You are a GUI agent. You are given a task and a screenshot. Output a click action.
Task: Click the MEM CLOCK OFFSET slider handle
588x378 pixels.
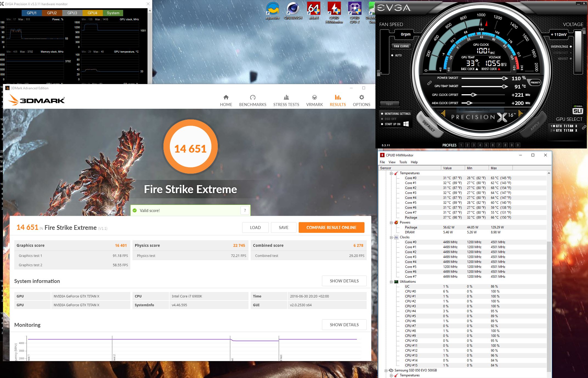point(469,103)
